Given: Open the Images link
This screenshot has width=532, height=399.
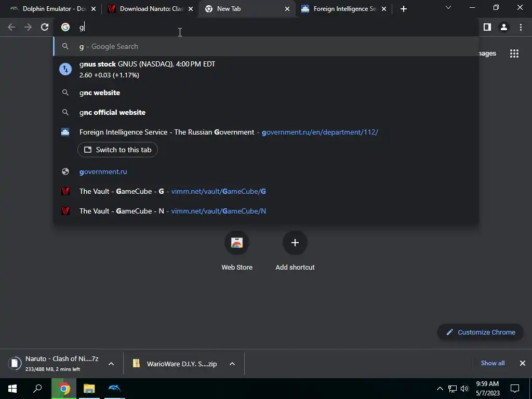Looking at the screenshot, I should [487, 54].
